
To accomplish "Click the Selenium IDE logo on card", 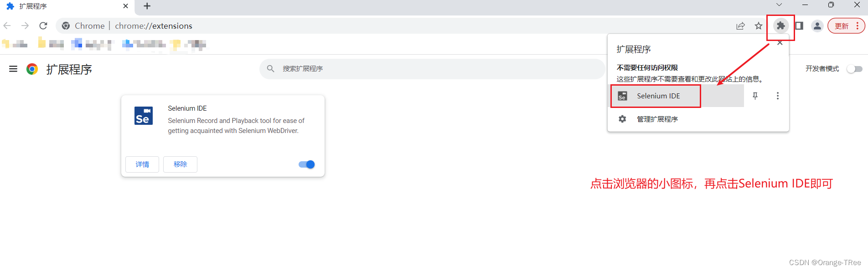I will click(x=144, y=116).
